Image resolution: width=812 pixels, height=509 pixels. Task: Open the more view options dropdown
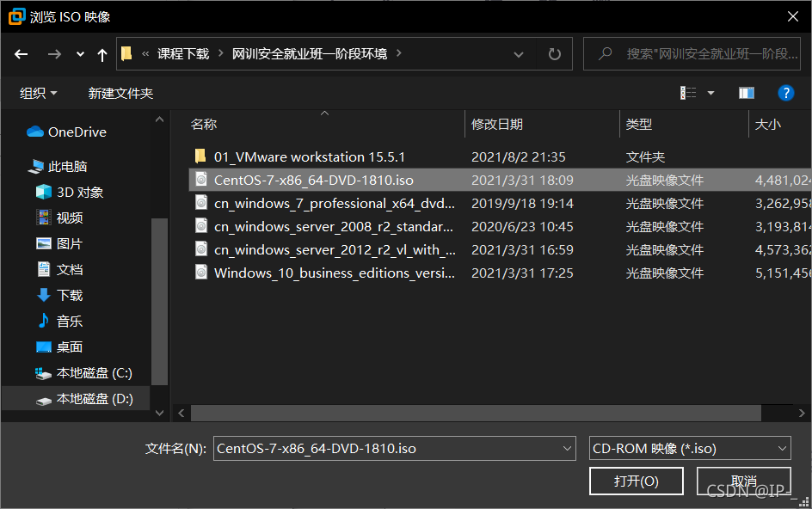pos(711,93)
